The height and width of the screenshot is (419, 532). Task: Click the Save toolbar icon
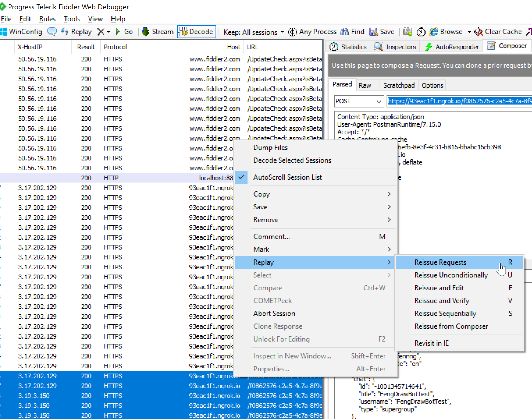pos(373,31)
